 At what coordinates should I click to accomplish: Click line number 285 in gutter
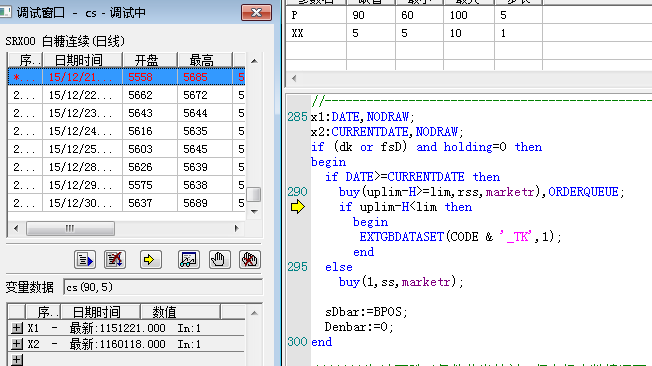point(297,117)
